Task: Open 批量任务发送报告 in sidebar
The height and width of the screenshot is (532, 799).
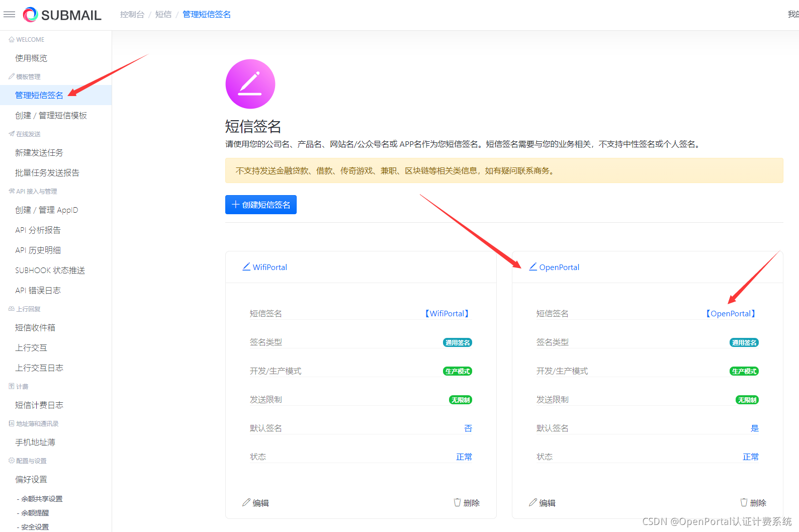Action: pos(47,173)
